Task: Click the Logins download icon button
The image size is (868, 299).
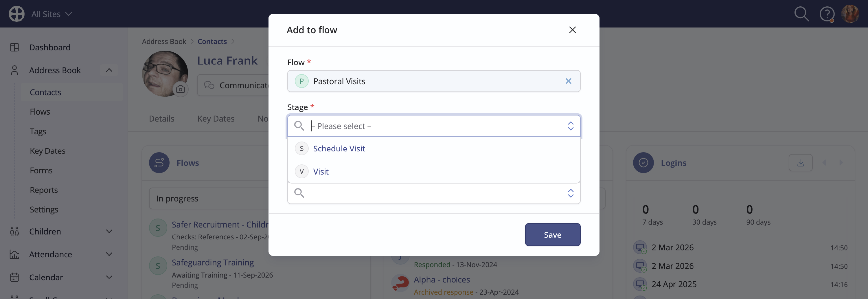Action: 800,163
